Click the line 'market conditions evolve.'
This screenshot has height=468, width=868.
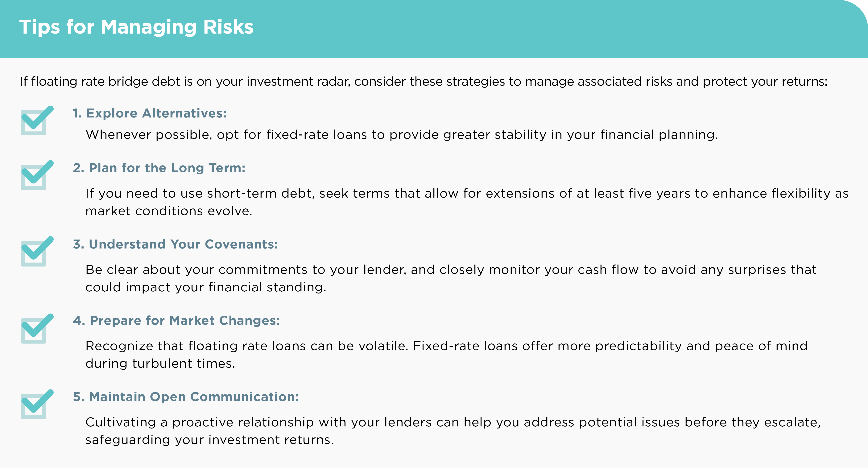coord(169,211)
